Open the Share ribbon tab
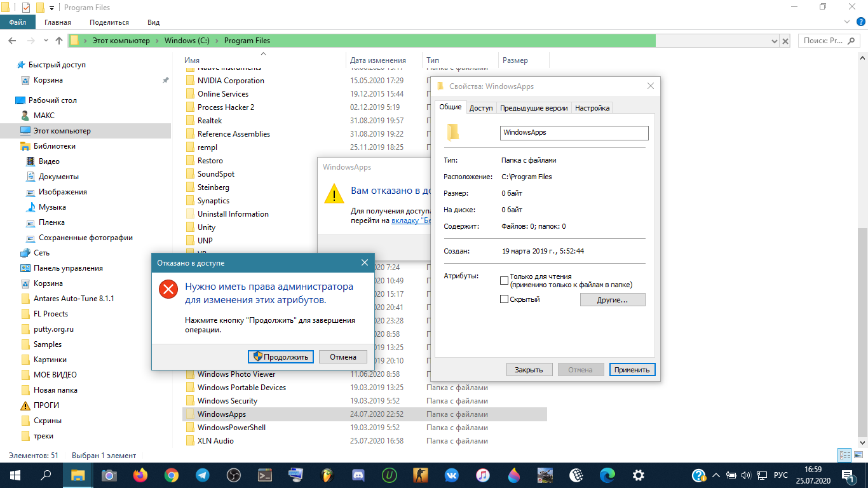Image resolution: width=868 pixels, height=488 pixels. pyautogui.click(x=109, y=22)
